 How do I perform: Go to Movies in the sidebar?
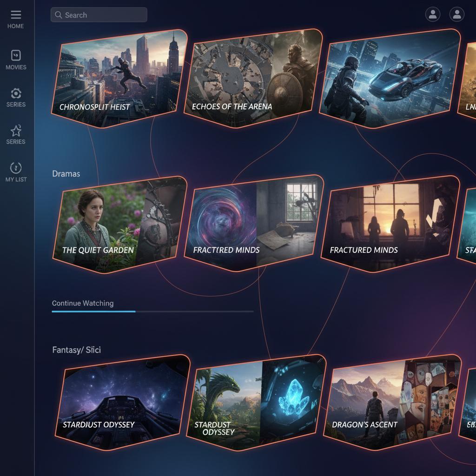pos(16,56)
